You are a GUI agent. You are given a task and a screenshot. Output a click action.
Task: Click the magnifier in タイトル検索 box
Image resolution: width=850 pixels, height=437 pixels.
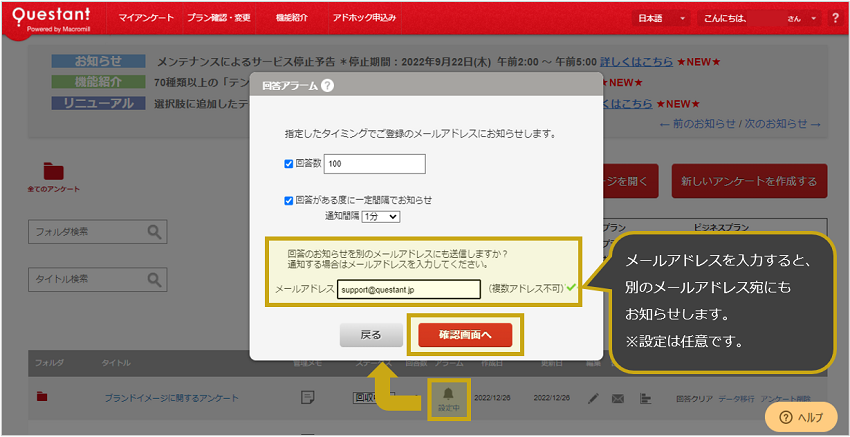[x=154, y=279]
